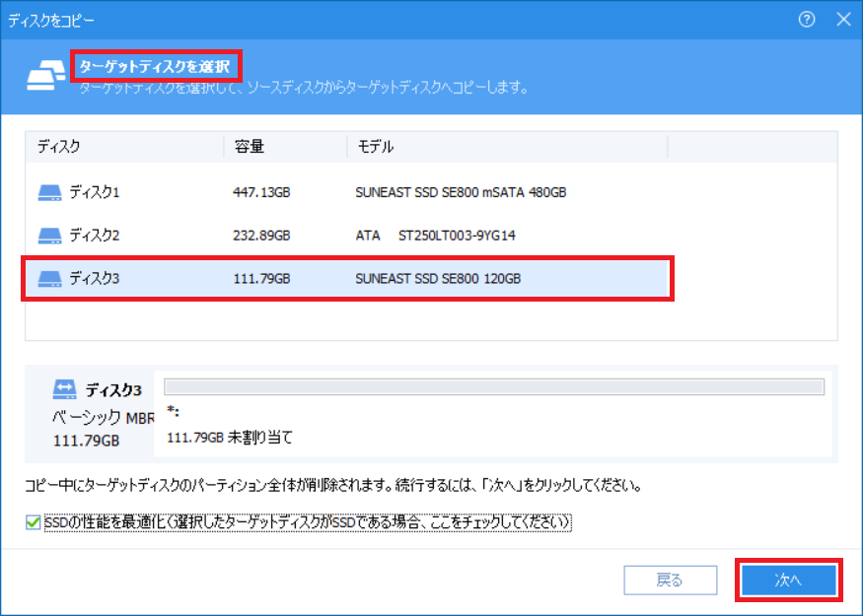Select the ディスク3 row label
The width and height of the screenshot is (863, 616).
click(x=94, y=278)
